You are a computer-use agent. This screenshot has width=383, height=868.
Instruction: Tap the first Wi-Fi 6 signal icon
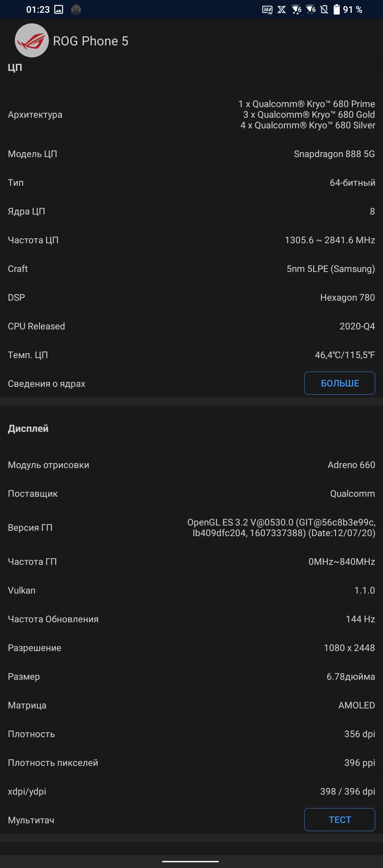click(296, 10)
